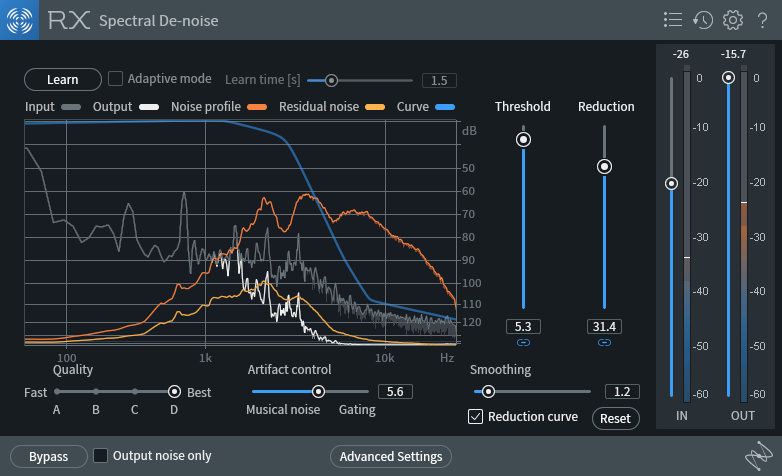
Task: Click the iZotope RX logo icon
Action: point(19,20)
